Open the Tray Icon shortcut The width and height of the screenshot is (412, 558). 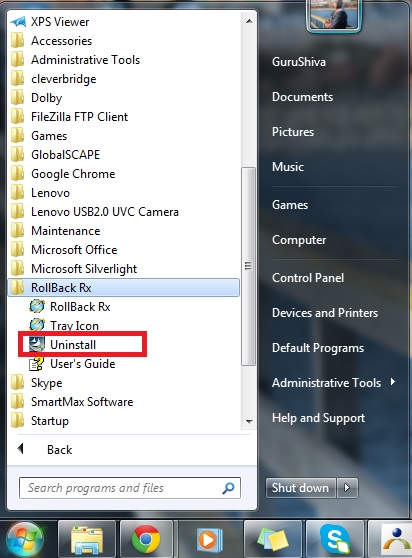point(64,326)
